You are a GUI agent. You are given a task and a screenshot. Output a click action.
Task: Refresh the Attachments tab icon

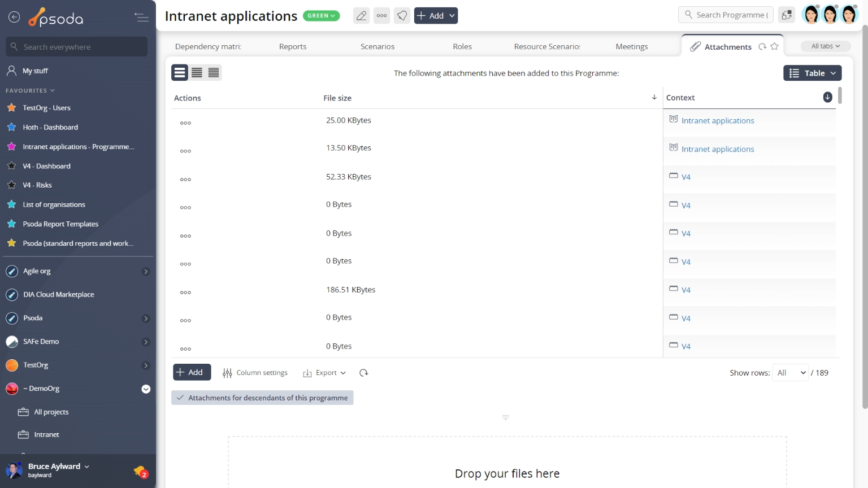[x=762, y=47]
